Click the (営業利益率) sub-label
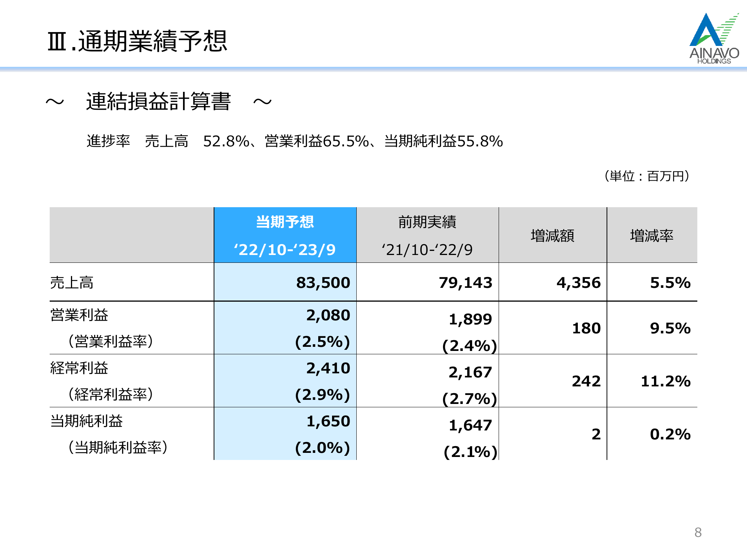Image resolution: width=747 pixels, height=560 pixels. coord(111,341)
